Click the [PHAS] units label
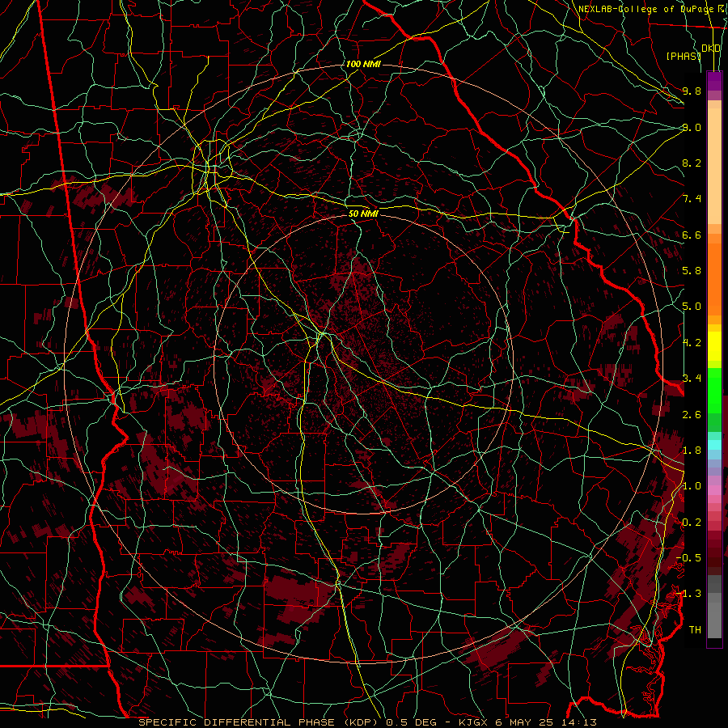Image resolution: width=728 pixels, height=728 pixels. point(684,56)
